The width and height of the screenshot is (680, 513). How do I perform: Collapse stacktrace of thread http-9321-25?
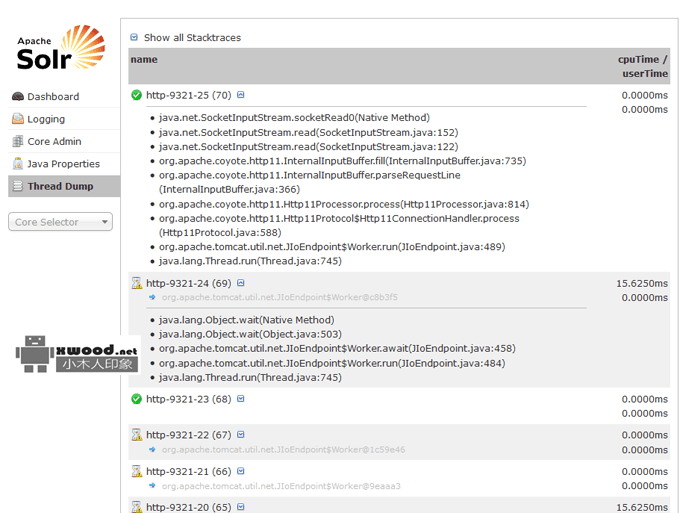click(241, 95)
